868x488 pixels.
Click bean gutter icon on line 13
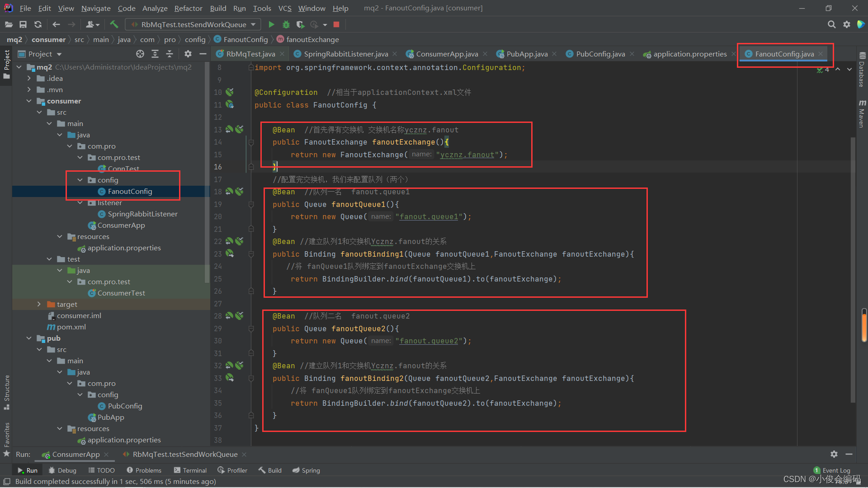(230, 130)
